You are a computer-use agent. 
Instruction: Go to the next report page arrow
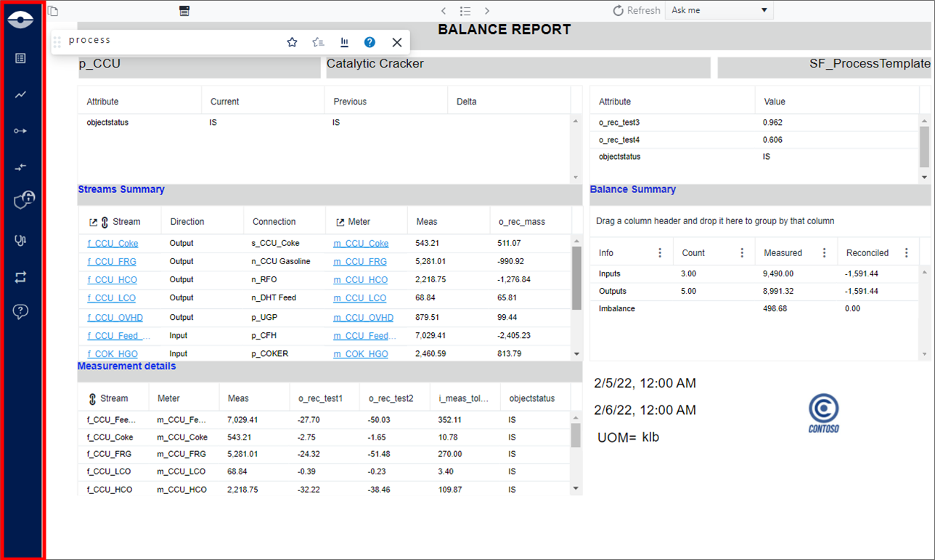tap(487, 11)
